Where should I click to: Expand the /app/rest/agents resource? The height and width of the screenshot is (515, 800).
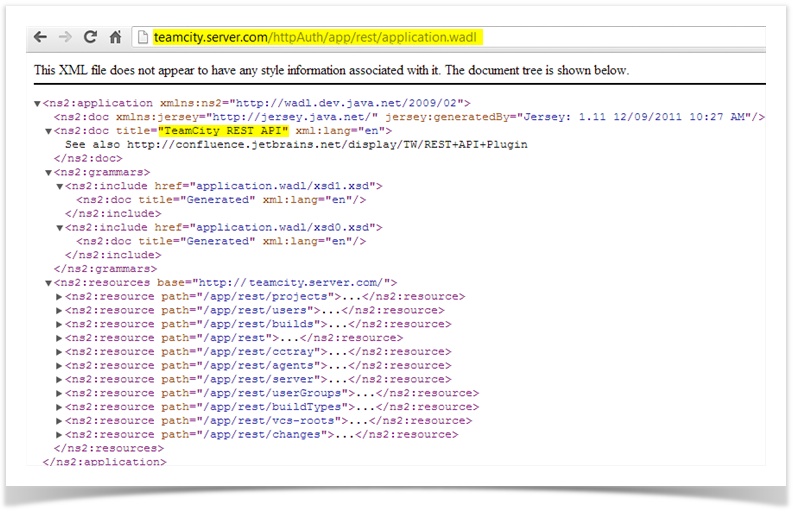tap(60, 366)
